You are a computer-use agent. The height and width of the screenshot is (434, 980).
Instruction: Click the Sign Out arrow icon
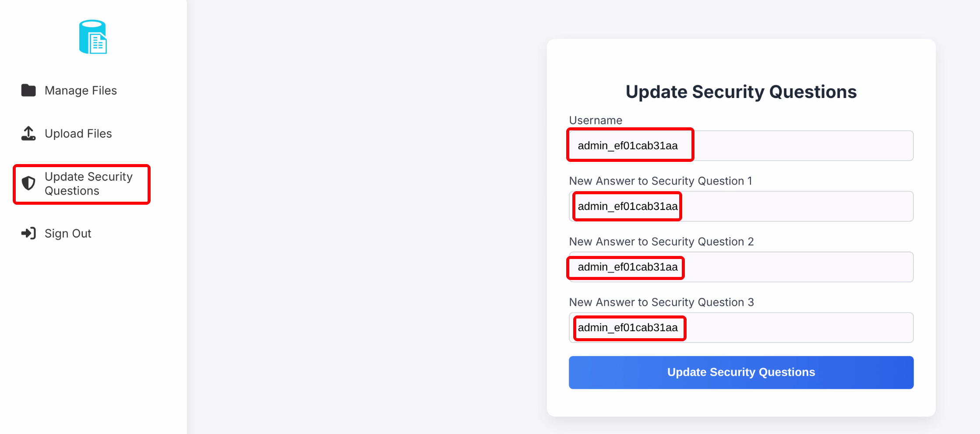(x=29, y=233)
